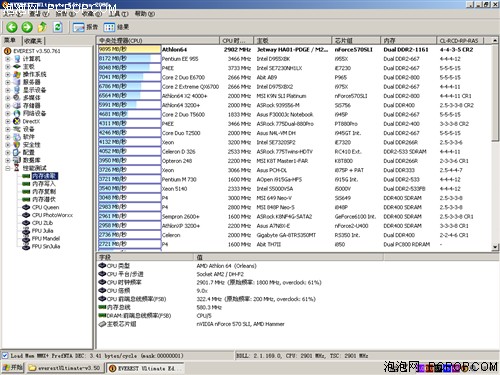The image size is (500, 375).
Task: Switch to the 菜单 menu tab
Action: tap(10, 41)
